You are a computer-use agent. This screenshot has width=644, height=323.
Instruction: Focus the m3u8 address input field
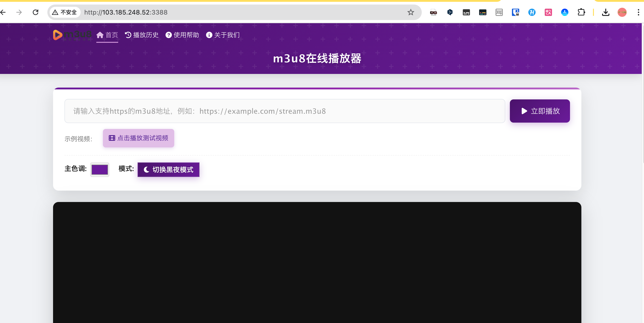coord(284,111)
